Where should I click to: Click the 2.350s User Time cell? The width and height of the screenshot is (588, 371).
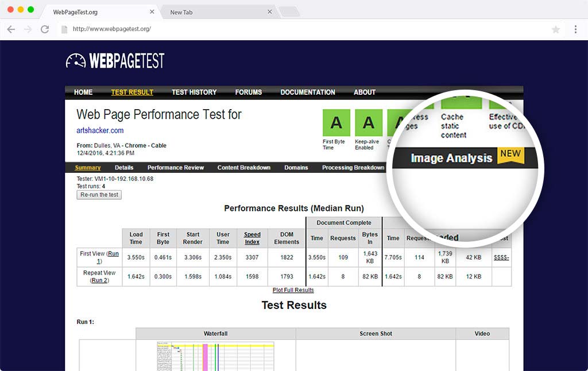click(x=223, y=257)
